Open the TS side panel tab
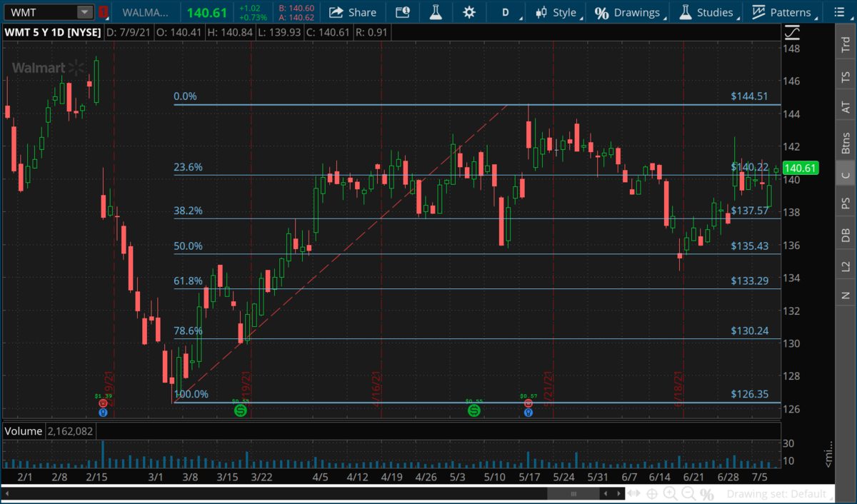Screen dimensions: 857x504 pyautogui.click(x=846, y=76)
